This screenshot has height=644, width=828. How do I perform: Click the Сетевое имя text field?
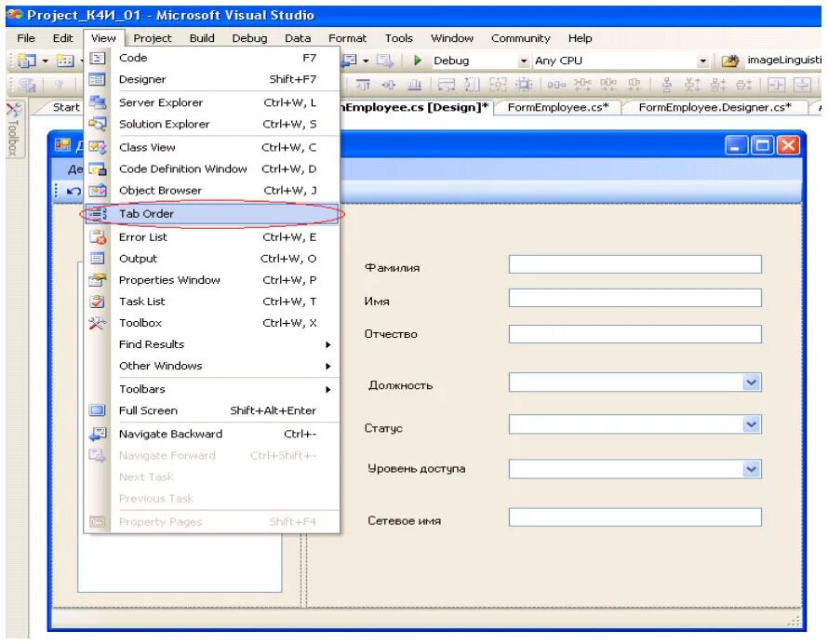[x=634, y=517]
